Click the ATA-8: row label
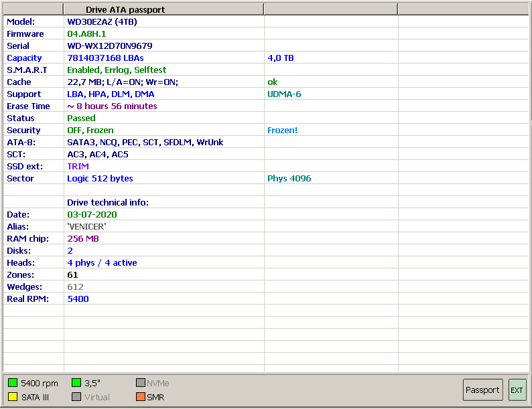This screenshot has height=409, width=532. pos(21,143)
